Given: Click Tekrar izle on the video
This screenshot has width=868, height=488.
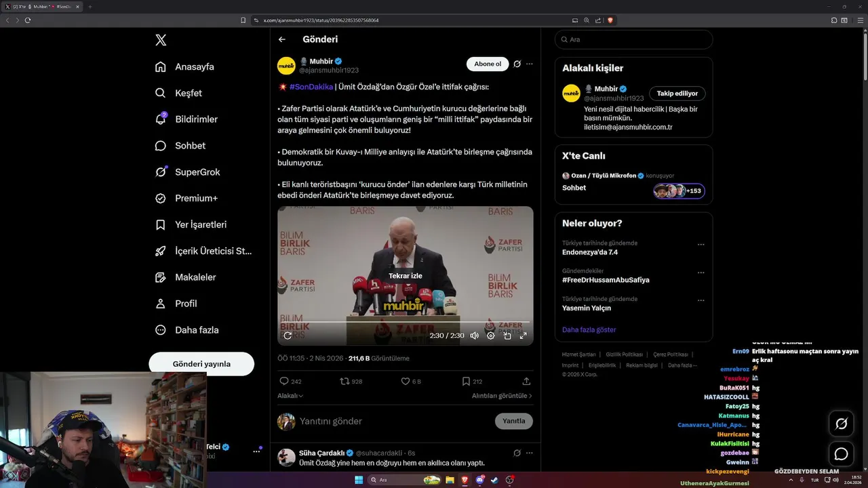Looking at the screenshot, I should coord(406,276).
